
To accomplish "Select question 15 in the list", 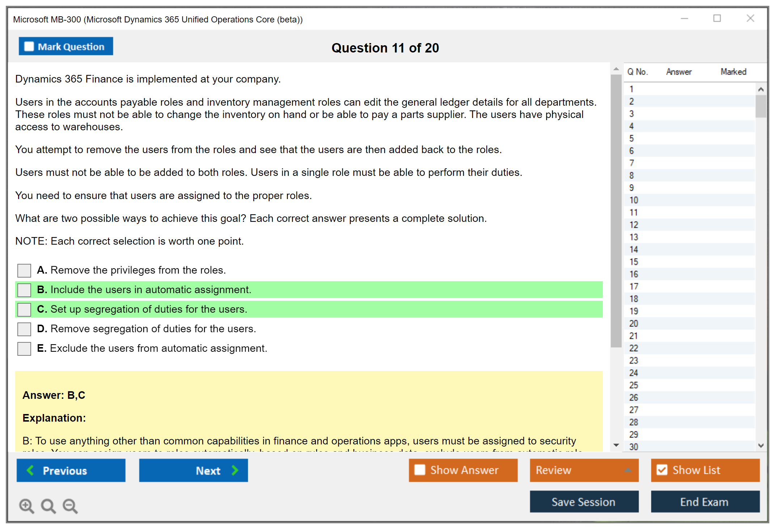I will pyautogui.click(x=634, y=262).
